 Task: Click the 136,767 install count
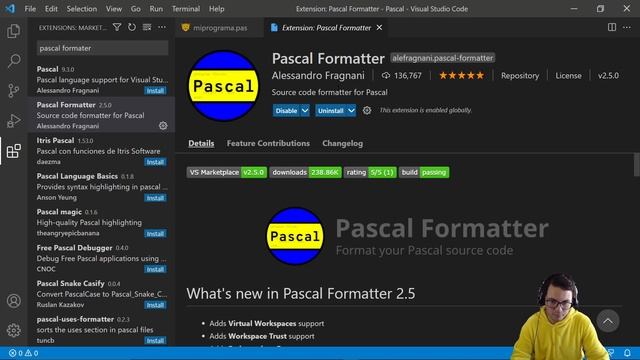pyautogui.click(x=402, y=76)
